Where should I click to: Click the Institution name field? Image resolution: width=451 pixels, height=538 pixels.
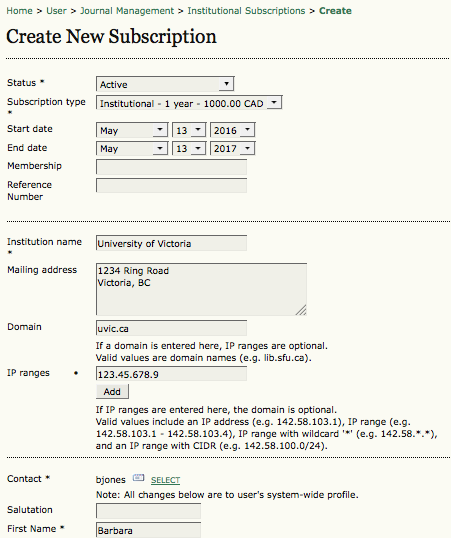coord(171,243)
